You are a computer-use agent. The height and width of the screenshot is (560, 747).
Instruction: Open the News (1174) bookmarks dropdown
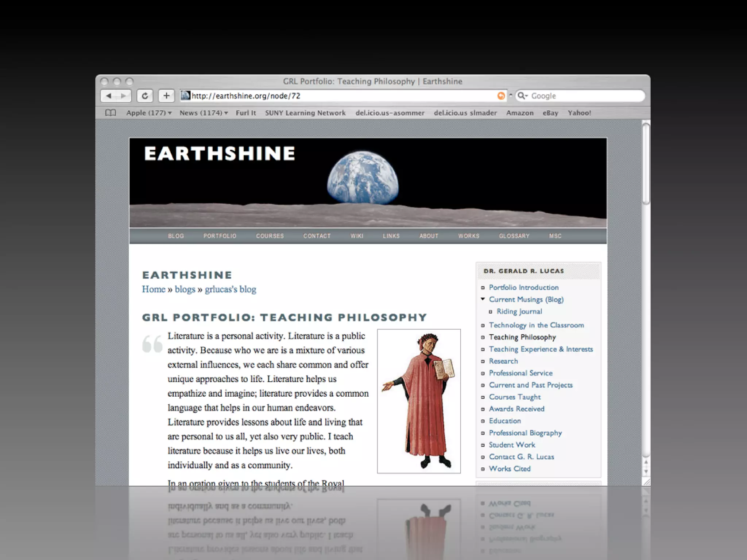point(204,113)
